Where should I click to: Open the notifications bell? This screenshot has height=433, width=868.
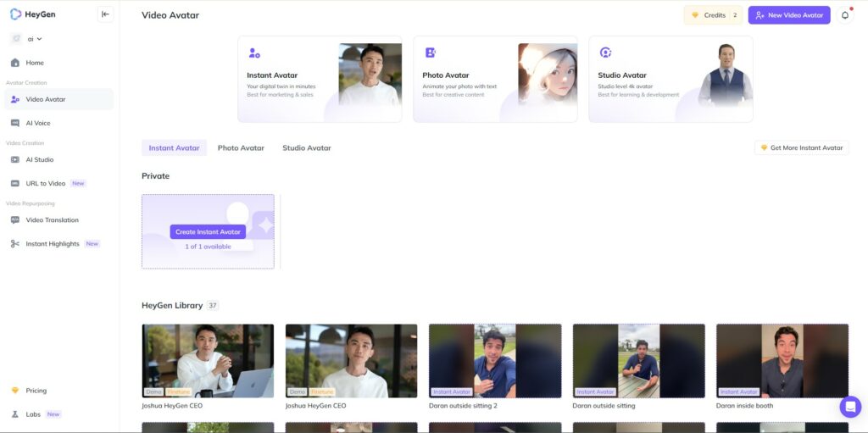click(845, 15)
